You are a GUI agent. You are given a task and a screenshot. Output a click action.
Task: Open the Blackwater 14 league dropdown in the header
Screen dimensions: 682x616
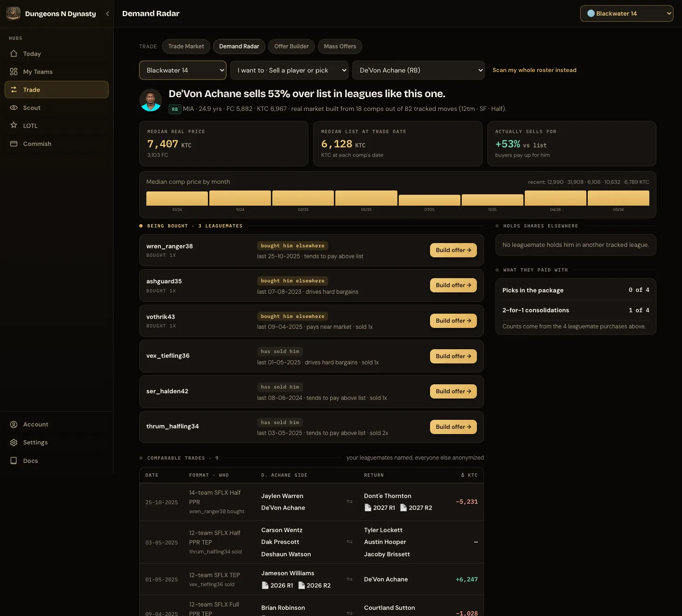[627, 13]
